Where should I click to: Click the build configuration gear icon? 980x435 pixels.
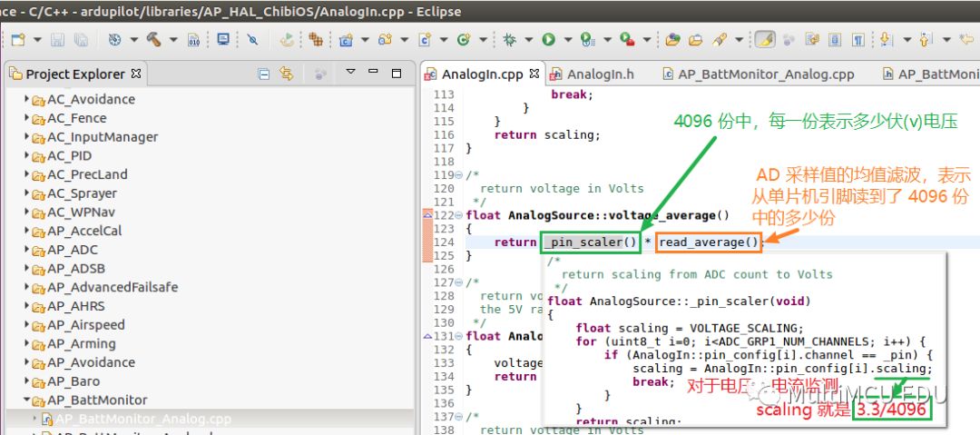114,39
